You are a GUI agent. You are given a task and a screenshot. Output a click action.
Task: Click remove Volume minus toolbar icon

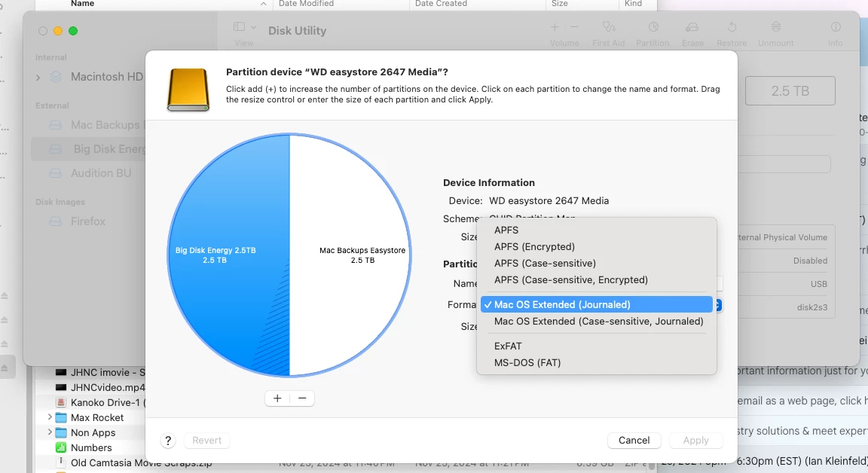pos(574,26)
